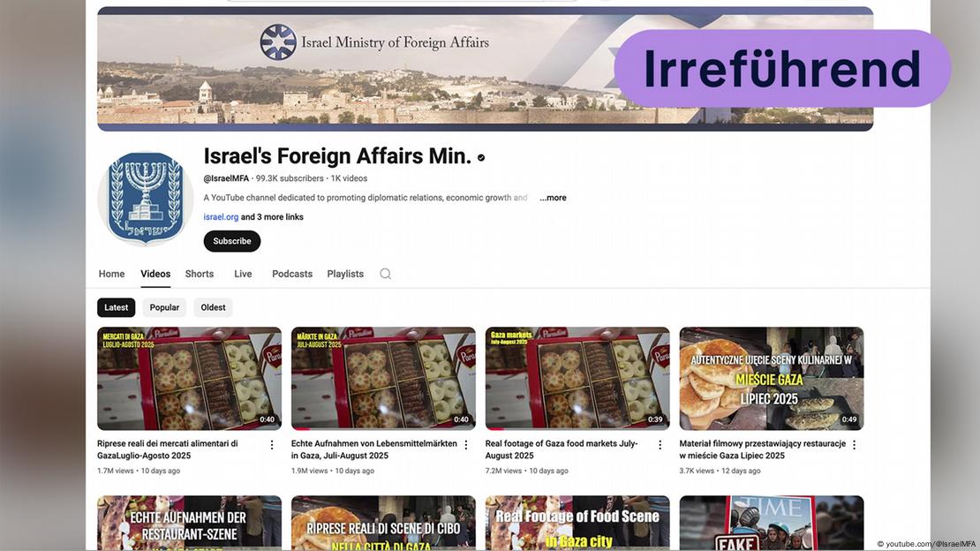Open options menu for Italian Gaza markets video

(x=272, y=445)
